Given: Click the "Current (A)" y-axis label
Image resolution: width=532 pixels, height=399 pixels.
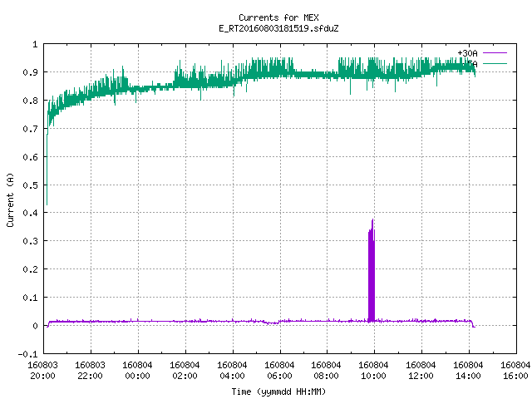Looking at the screenshot, I should click(x=10, y=199).
